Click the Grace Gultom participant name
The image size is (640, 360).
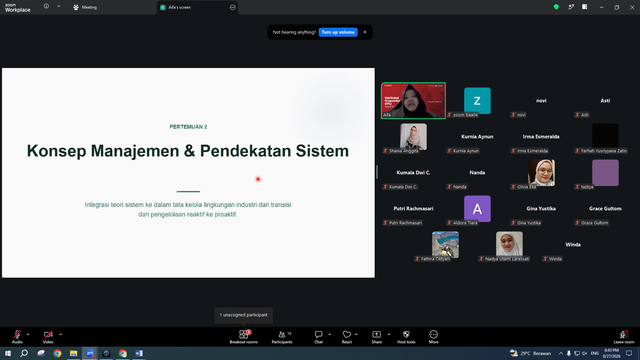click(x=605, y=209)
